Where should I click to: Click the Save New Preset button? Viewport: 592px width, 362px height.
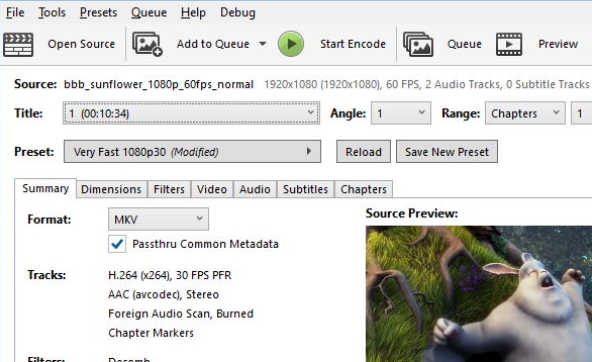(x=447, y=152)
